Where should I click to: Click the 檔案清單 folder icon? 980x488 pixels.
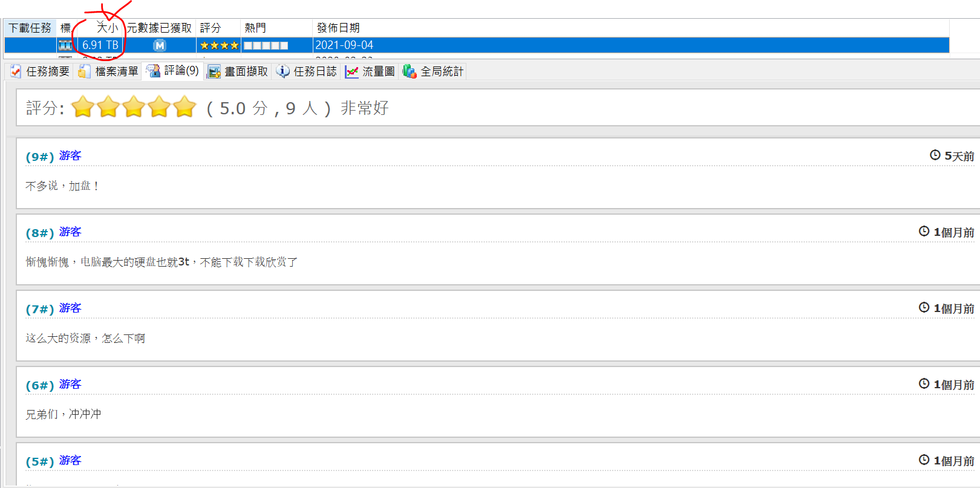pos(85,71)
